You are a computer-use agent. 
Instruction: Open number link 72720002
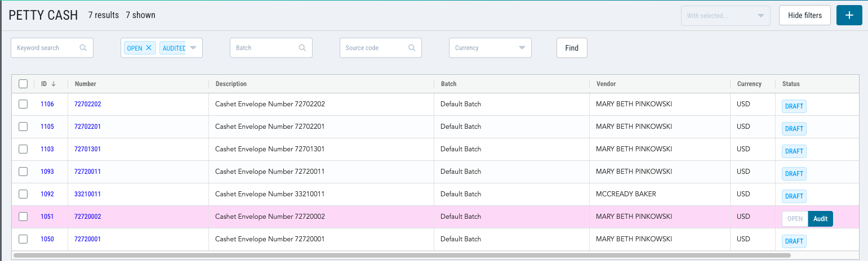(x=88, y=217)
